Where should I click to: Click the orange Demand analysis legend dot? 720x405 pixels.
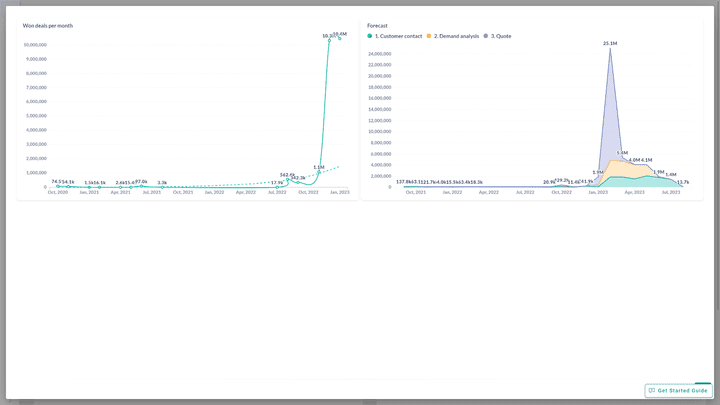click(x=429, y=36)
